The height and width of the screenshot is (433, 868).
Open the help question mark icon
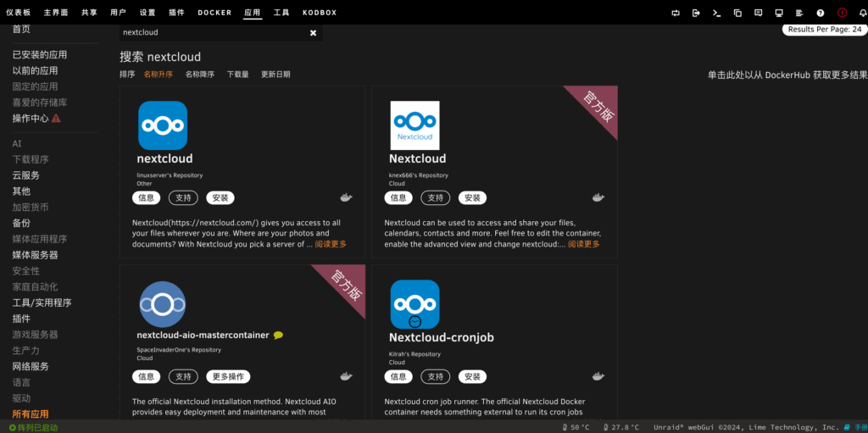820,13
